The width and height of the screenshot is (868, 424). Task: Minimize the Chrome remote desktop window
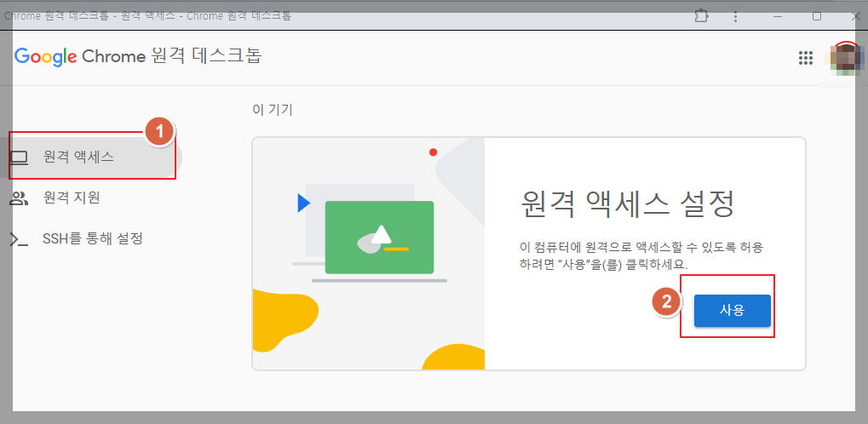point(778,16)
